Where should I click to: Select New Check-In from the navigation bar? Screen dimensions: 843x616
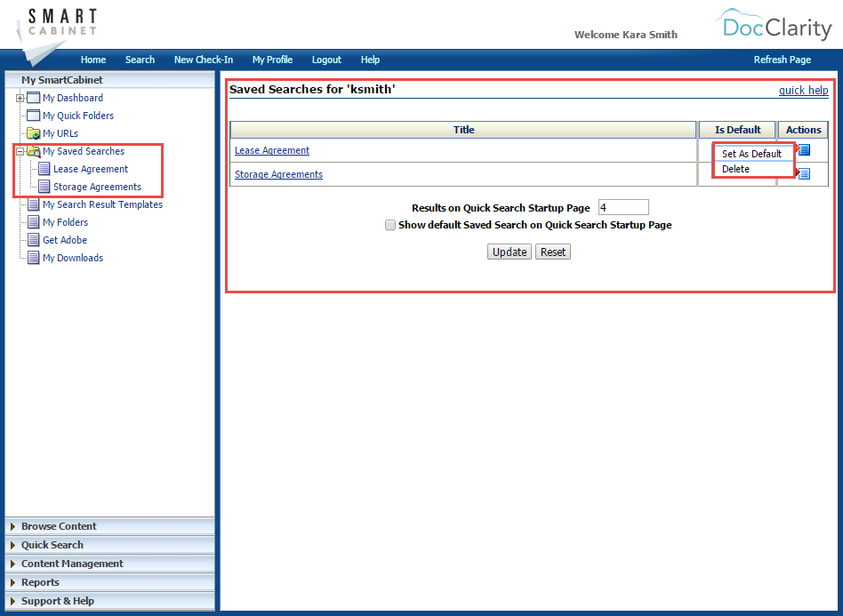pos(203,60)
